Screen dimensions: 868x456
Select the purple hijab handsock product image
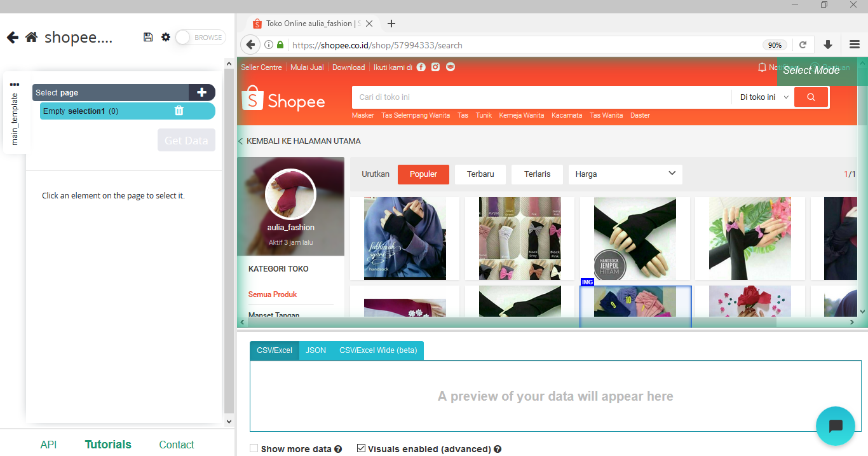pyautogui.click(x=405, y=238)
